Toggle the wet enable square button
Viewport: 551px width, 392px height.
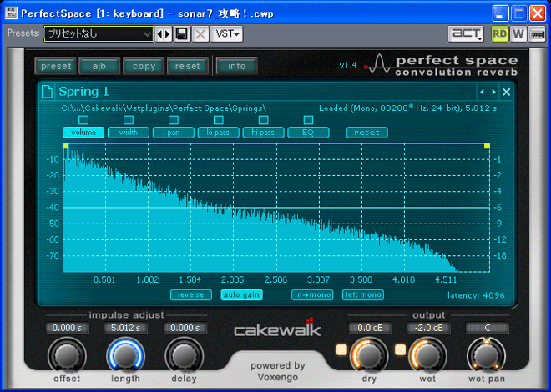(x=400, y=350)
